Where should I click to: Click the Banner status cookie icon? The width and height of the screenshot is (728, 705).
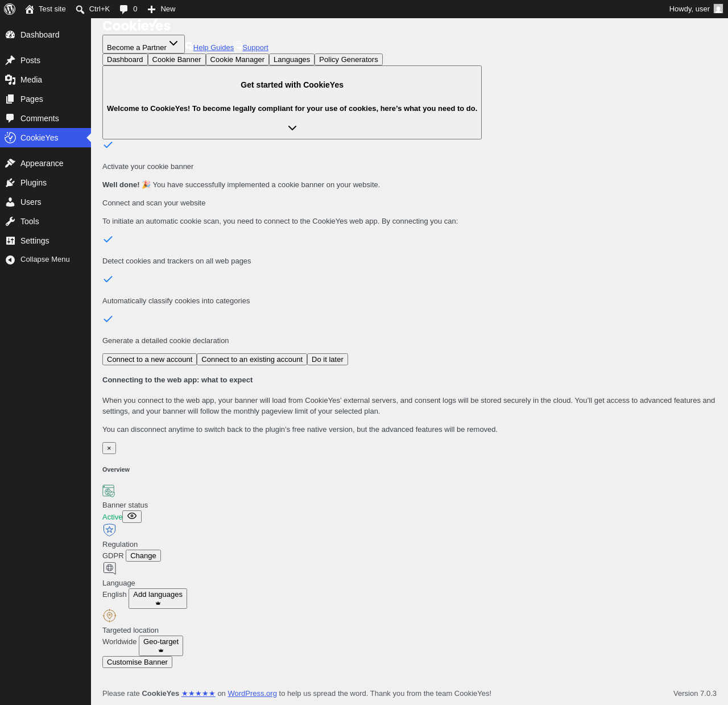[109, 491]
